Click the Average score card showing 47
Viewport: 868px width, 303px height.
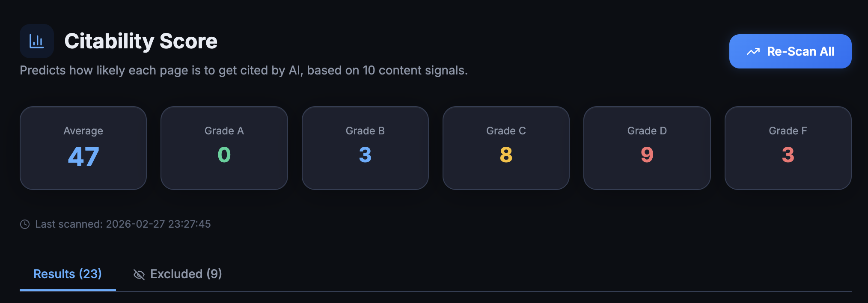(83, 148)
